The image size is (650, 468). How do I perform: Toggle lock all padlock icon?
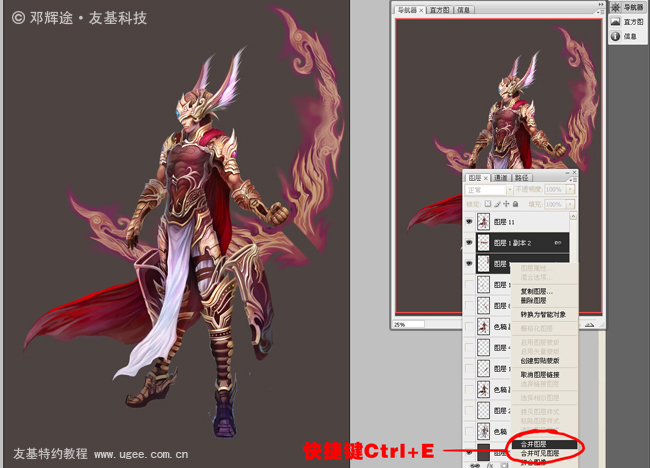(x=515, y=204)
